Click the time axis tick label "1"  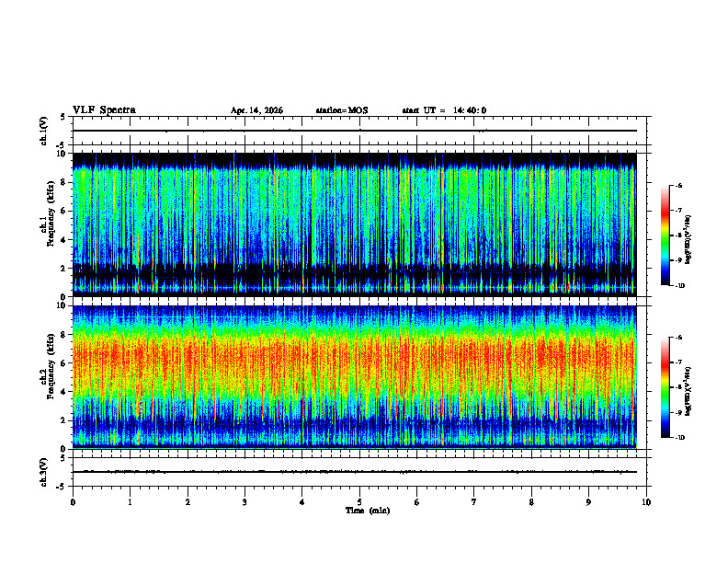pyautogui.click(x=130, y=502)
